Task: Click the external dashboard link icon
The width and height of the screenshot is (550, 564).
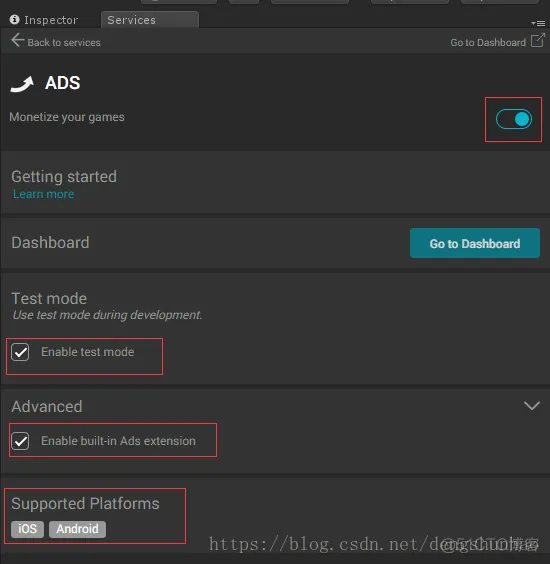Action: tap(538, 40)
